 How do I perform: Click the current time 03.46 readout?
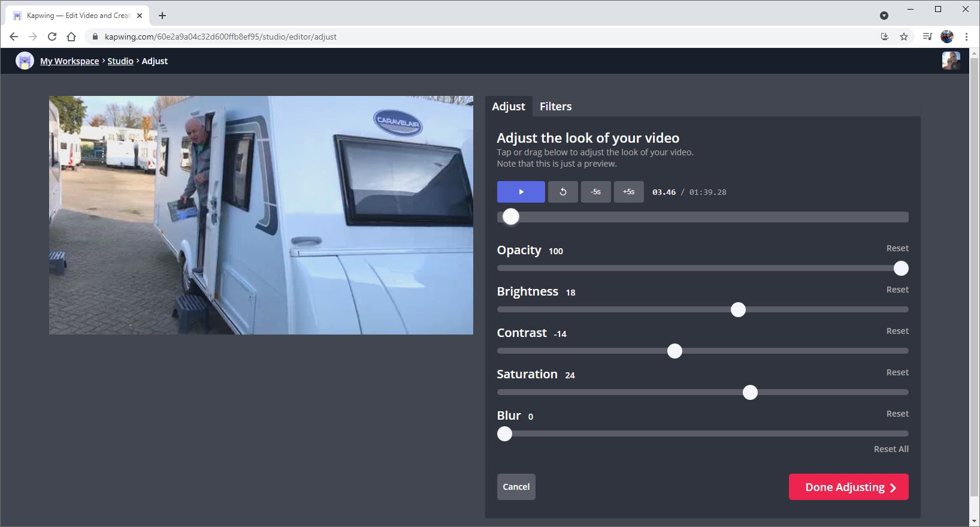point(664,192)
